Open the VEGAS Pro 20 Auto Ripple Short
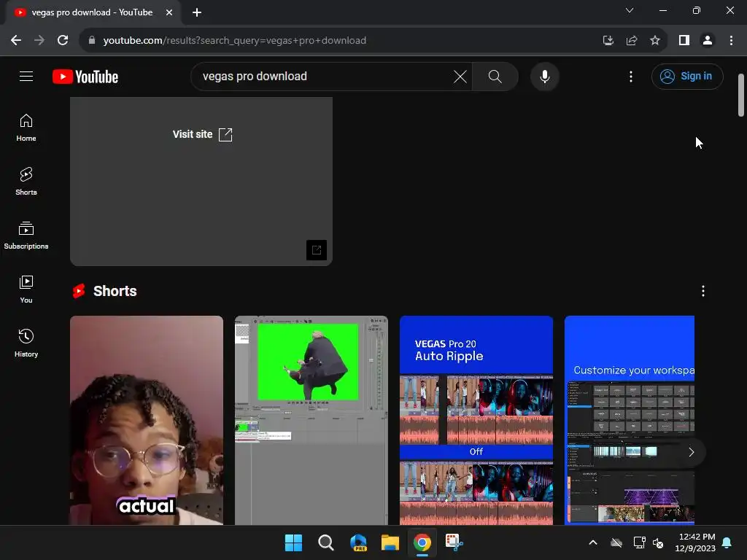747x560 pixels. coord(476,421)
